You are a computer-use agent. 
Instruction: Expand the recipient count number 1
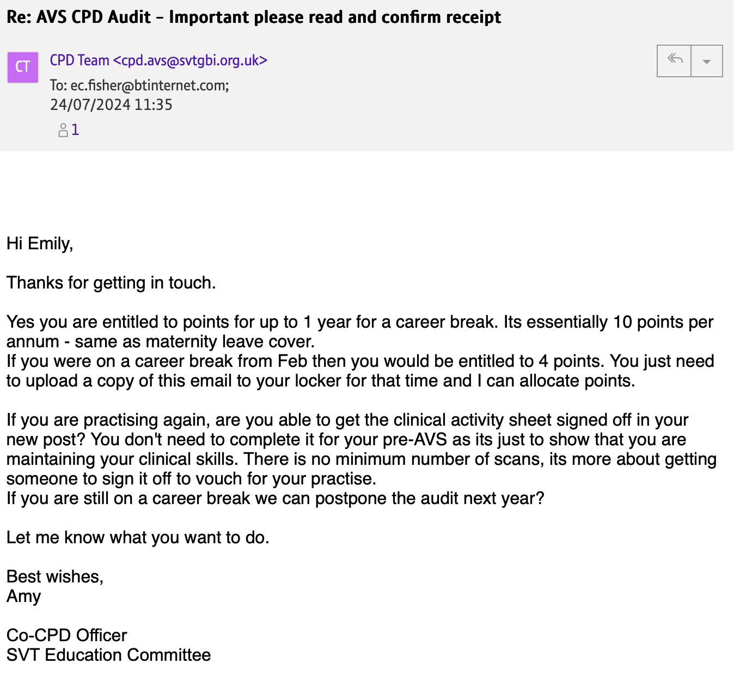pyautogui.click(x=75, y=130)
